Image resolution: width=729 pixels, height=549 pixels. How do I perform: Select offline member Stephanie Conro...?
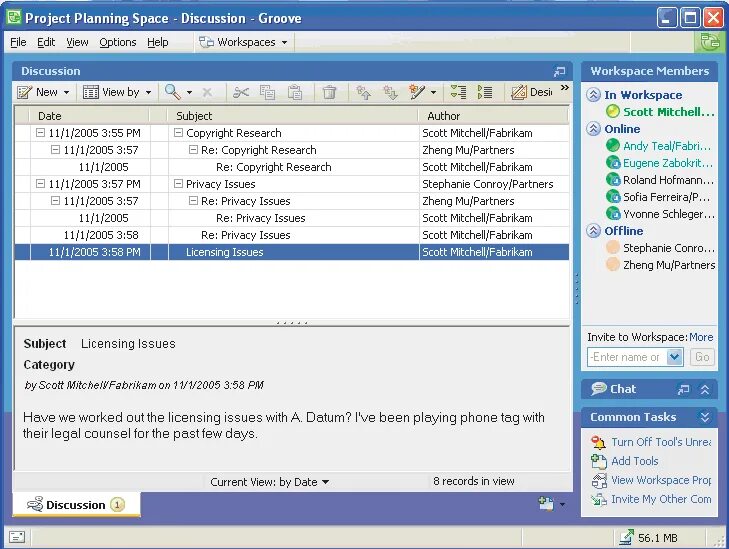660,248
